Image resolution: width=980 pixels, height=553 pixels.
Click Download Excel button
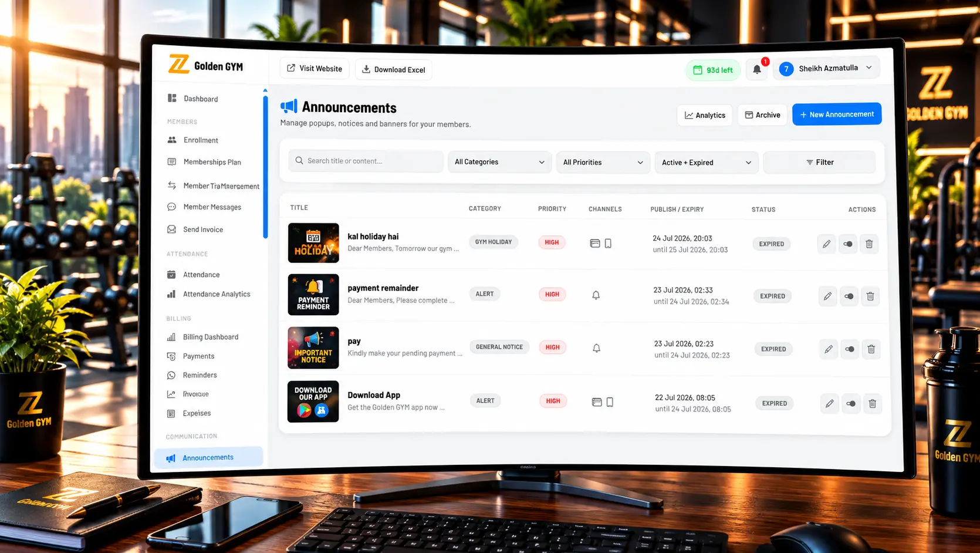[x=394, y=69]
